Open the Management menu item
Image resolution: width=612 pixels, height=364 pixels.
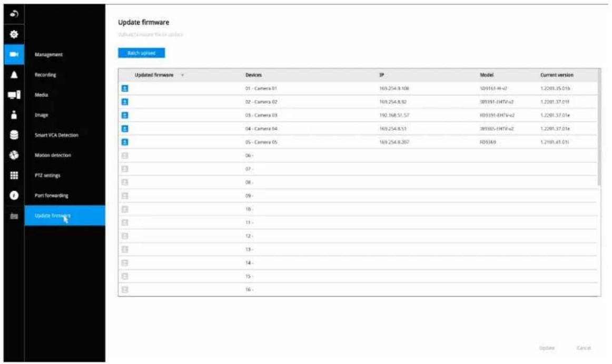(49, 55)
